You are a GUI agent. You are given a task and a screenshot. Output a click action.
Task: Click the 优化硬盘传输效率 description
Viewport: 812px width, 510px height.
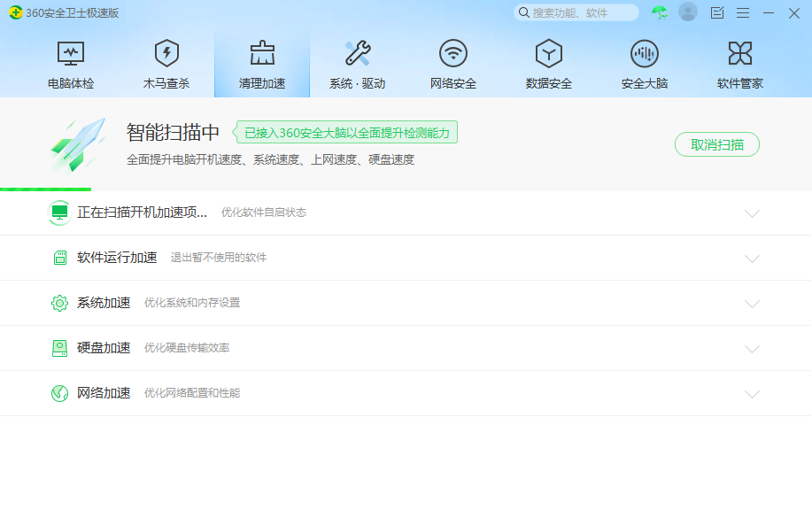click(187, 347)
